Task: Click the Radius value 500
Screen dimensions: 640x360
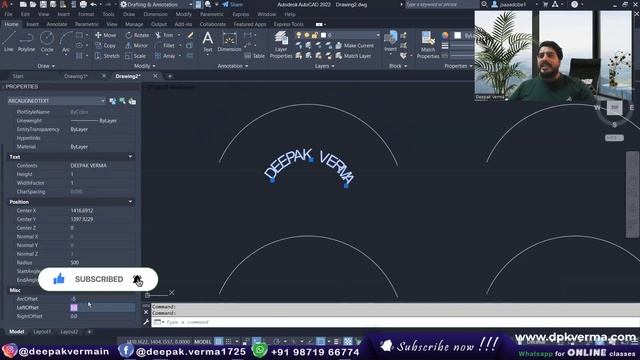Action: coord(75,262)
